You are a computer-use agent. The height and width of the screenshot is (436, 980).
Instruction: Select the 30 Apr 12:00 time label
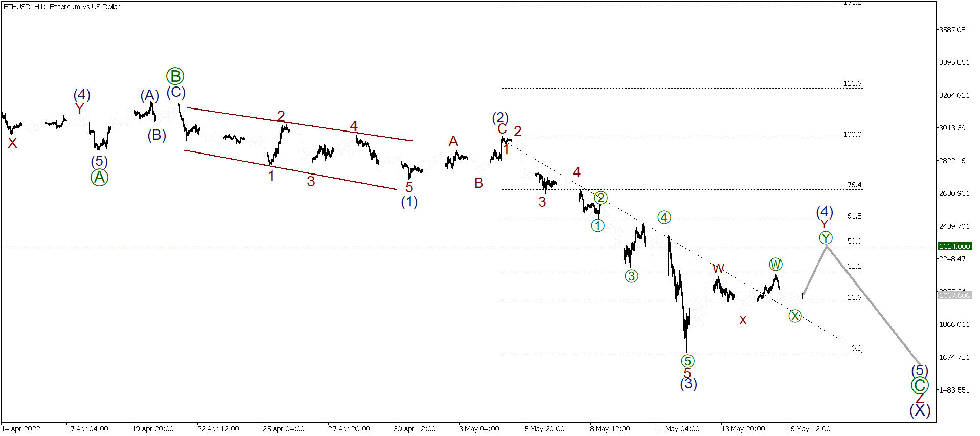coord(415,429)
